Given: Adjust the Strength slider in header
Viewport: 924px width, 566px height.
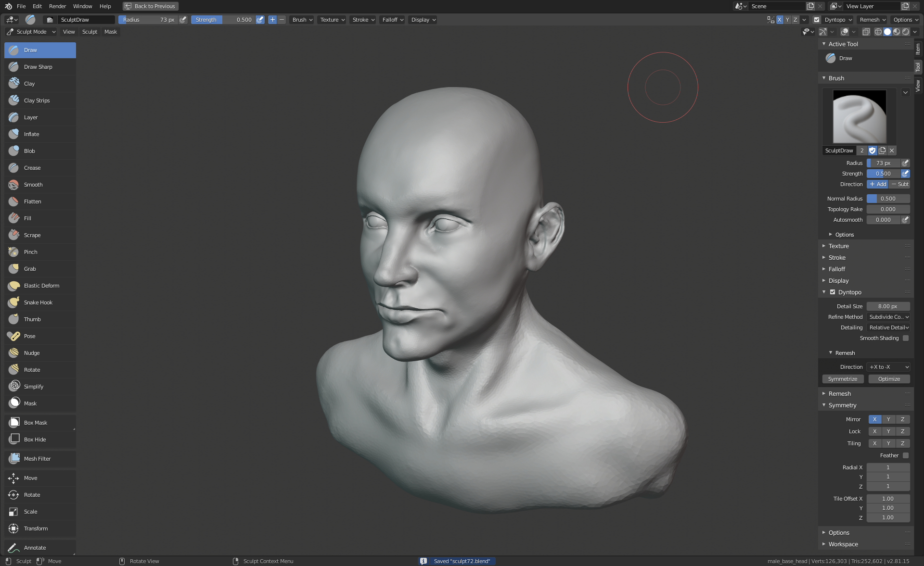Looking at the screenshot, I should pyautogui.click(x=223, y=20).
